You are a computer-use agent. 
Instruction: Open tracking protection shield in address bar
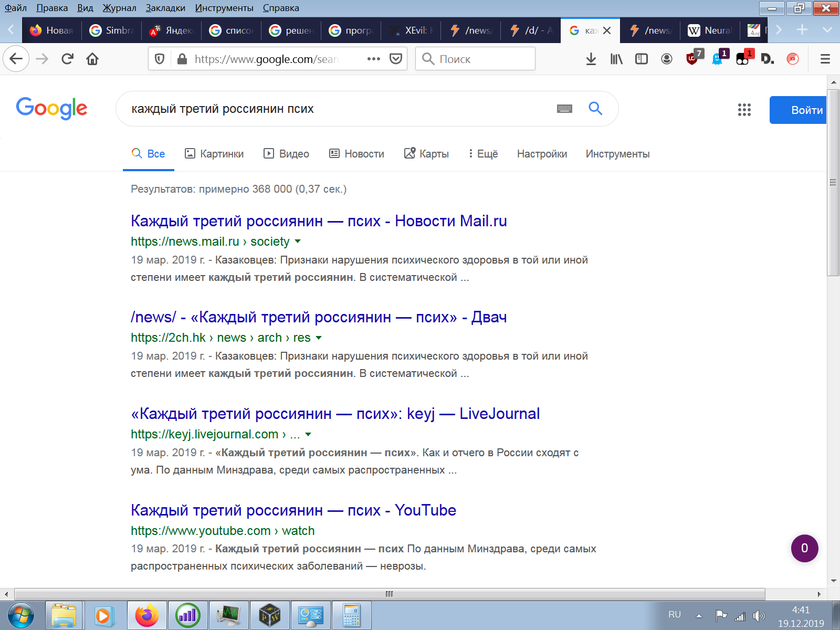point(160,59)
